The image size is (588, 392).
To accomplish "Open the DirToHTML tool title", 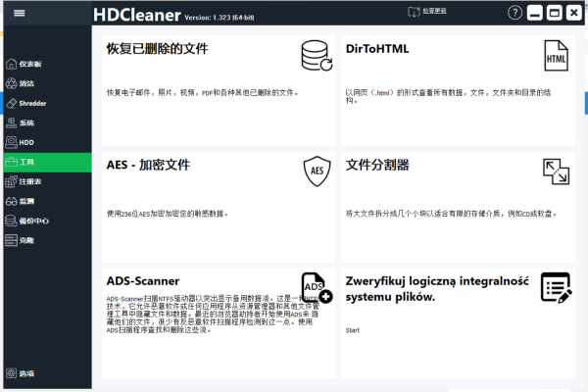I will click(377, 49).
